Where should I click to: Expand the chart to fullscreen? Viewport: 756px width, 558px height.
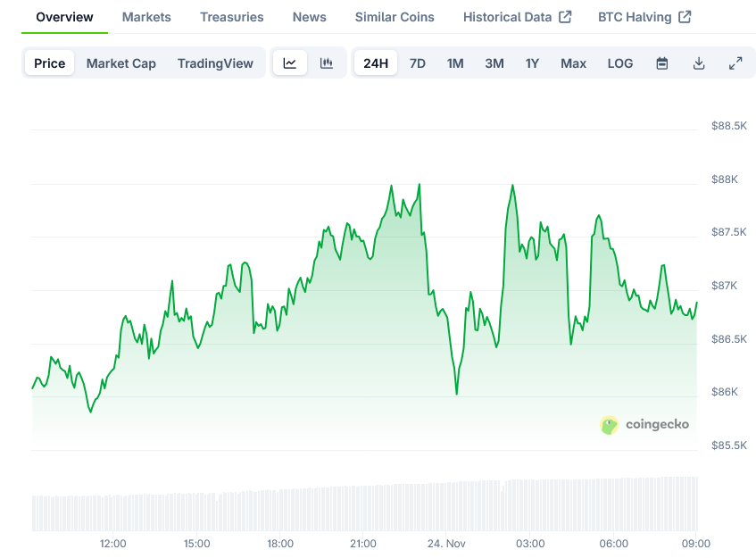[x=735, y=62]
